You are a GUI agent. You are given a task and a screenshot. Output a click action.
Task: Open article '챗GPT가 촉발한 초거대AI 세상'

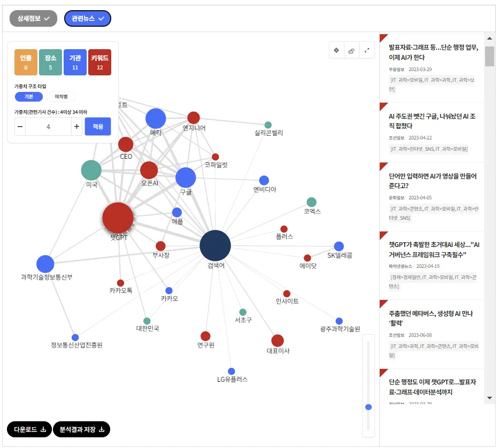434,250
